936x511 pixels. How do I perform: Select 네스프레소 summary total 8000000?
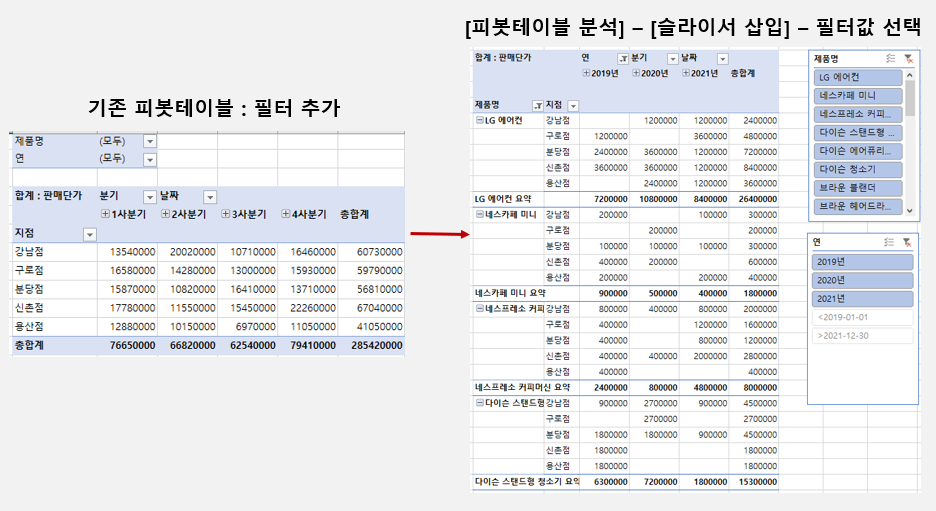(753, 387)
